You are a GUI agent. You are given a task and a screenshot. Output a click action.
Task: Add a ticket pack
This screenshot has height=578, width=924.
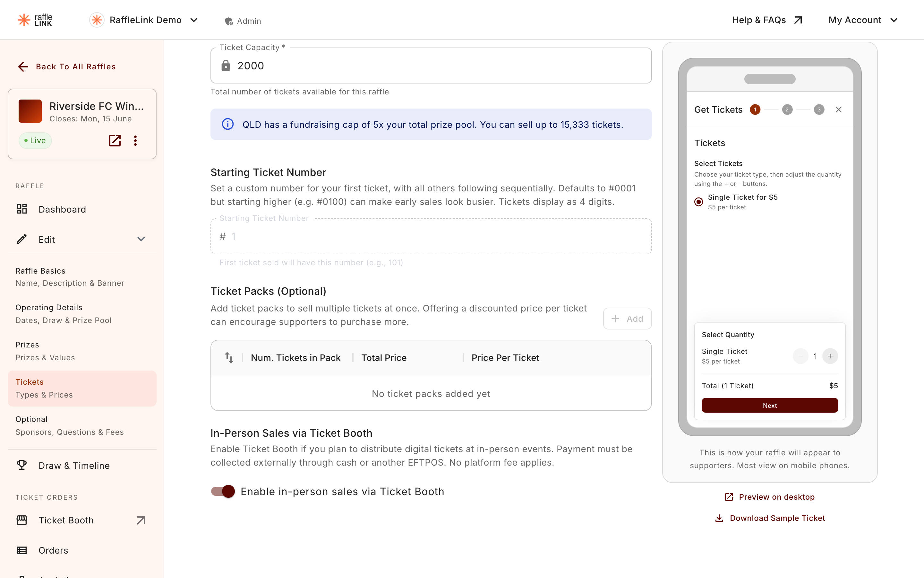pos(627,319)
